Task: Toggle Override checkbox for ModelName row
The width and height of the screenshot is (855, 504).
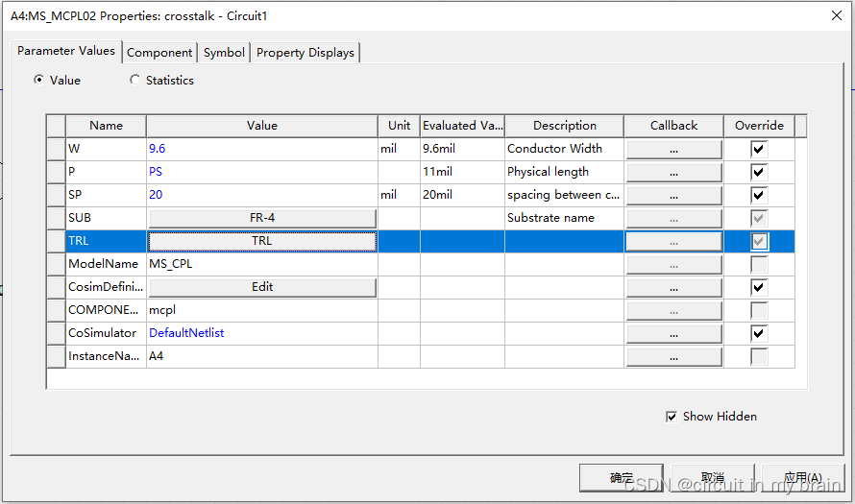Action: [759, 264]
